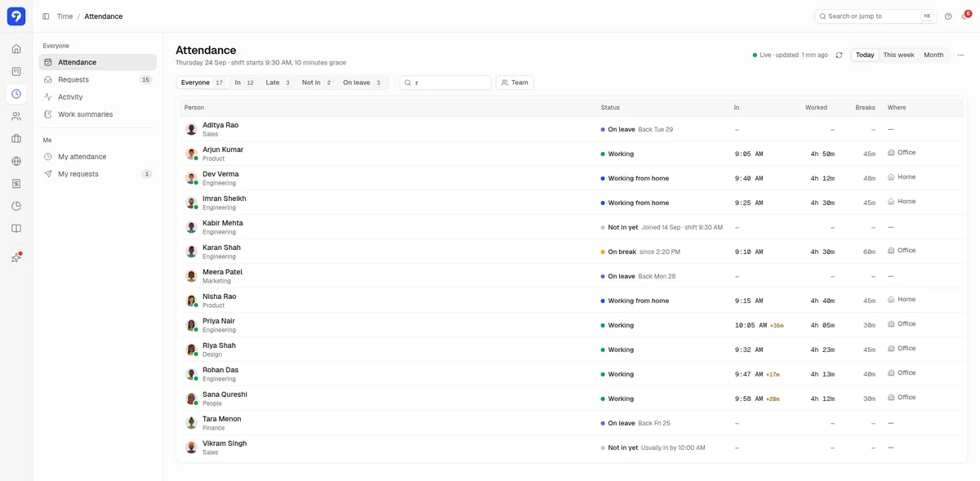Image resolution: width=980 pixels, height=481 pixels.
Task: Open the notifications bell
Action: click(964, 16)
